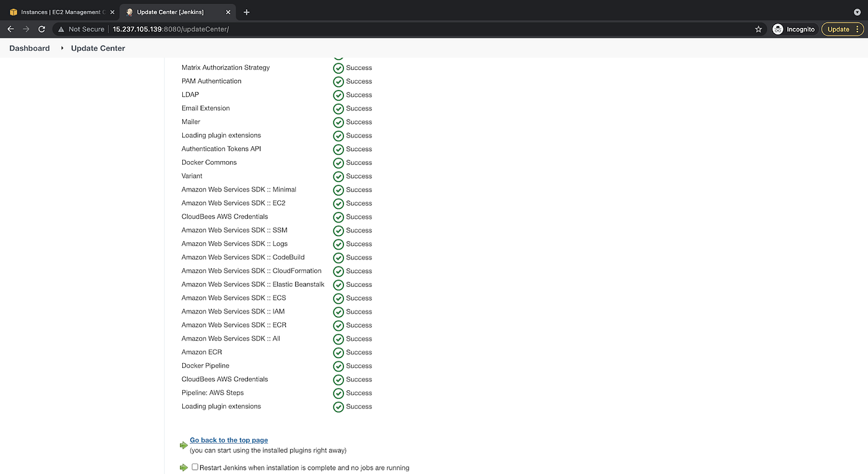Click the Amazon Web Services SDK :: ECR text
Image resolution: width=868 pixels, height=474 pixels.
tap(234, 325)
